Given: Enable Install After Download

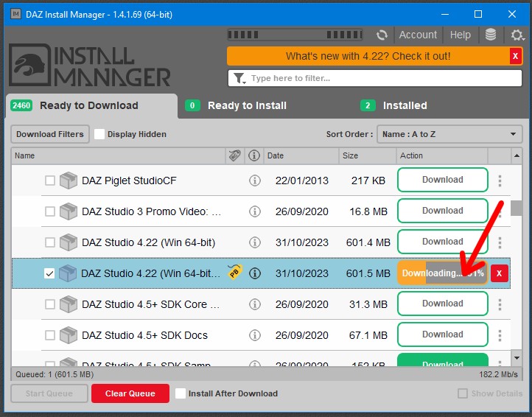Looking at the screenshot, I should 181,393.
